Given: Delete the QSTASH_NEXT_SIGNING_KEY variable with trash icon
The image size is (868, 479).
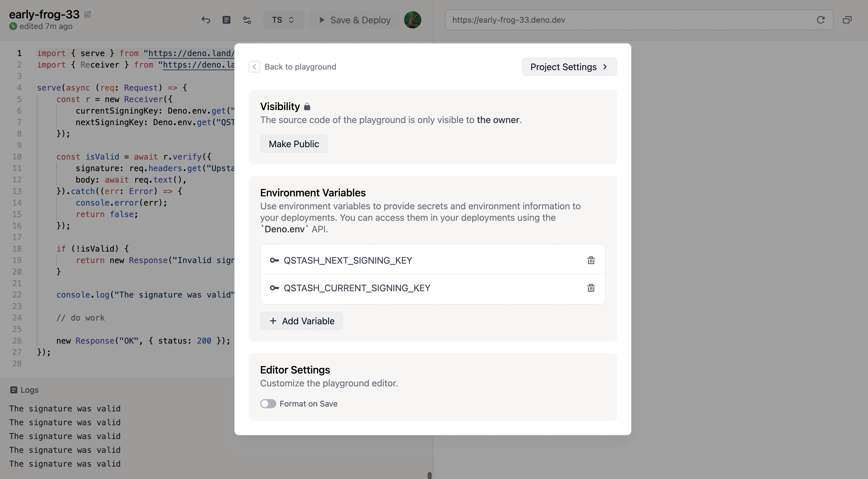Looking at the screenshot, I should (x=591, y=260).
